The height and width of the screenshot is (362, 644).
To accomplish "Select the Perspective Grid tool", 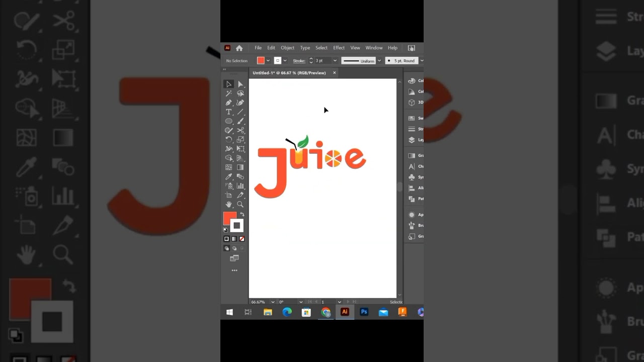I will pos(240,158).
